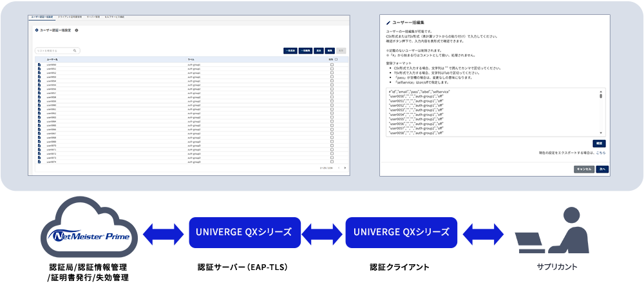Click the user0059 username cell
Image resolution: width=644 pixels, height=290 pixels.
[52, 101]
